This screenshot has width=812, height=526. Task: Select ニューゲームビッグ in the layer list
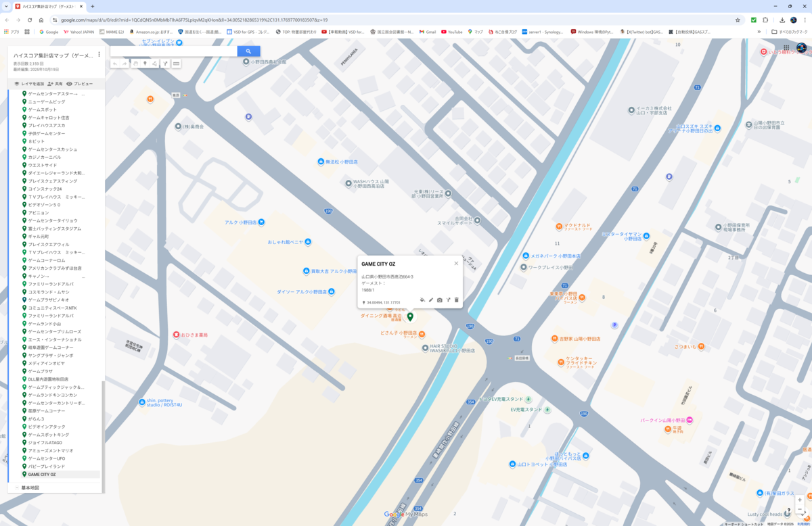(47, 101)
